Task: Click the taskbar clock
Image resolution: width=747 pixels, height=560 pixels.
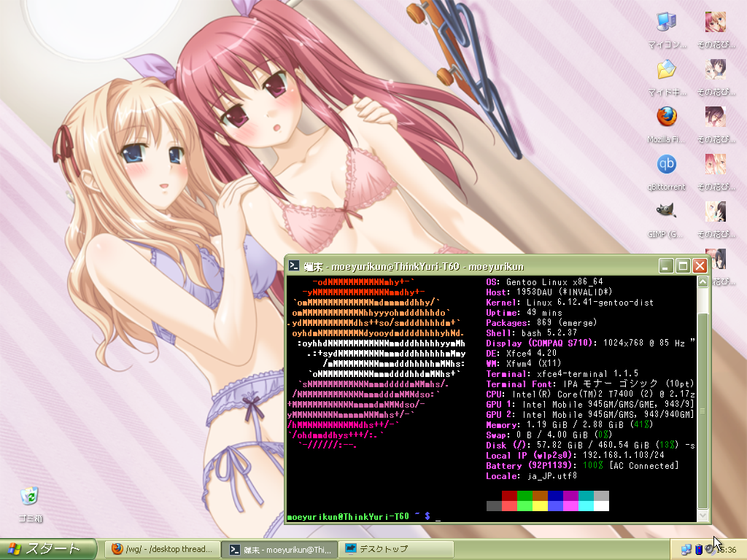Action: (x=727, y=550)
